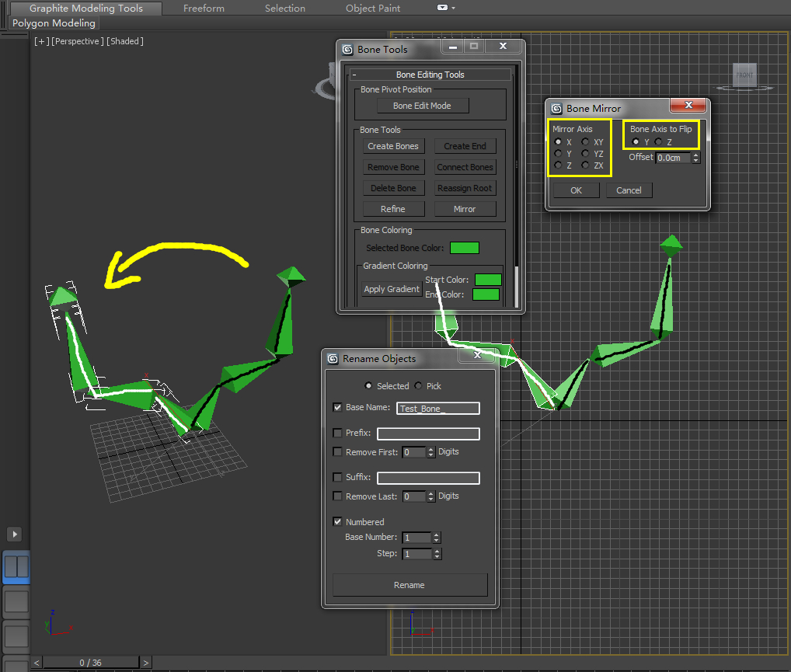The width and height of the screenshot is (791, 672).
Task: Select YZ mirror axis radio button
Action: point(585,154)
